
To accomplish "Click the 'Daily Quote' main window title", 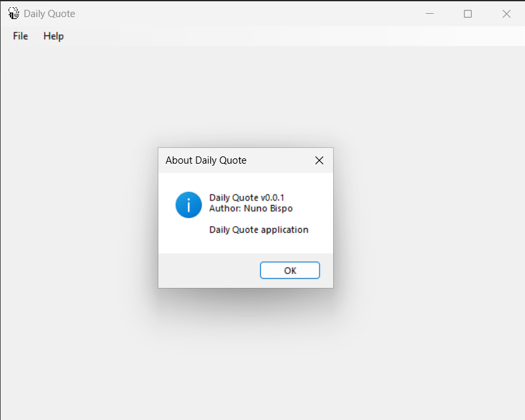I will [49, 14].
